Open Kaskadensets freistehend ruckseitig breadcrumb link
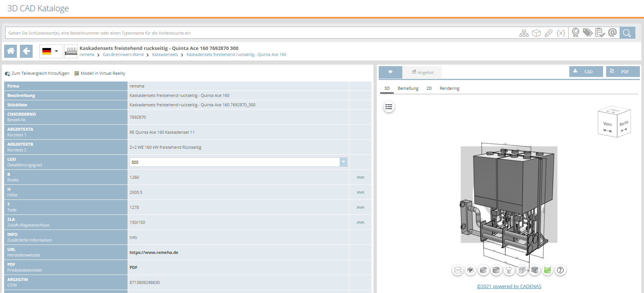 236,54
